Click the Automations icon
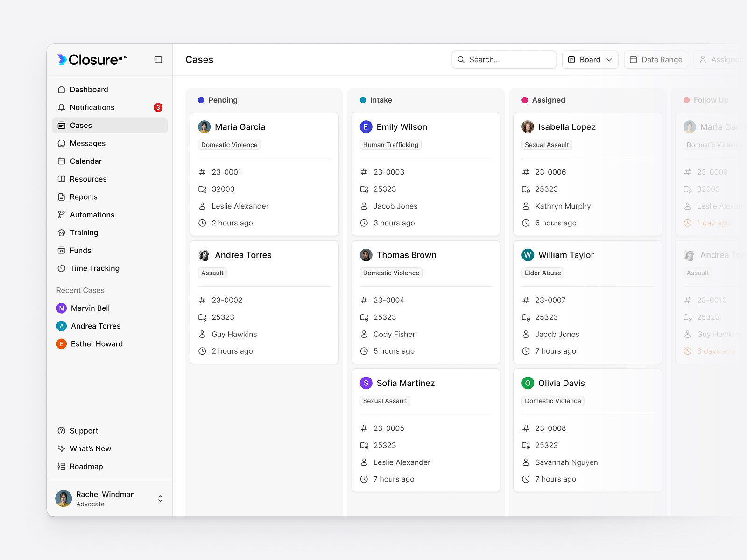 62,215
